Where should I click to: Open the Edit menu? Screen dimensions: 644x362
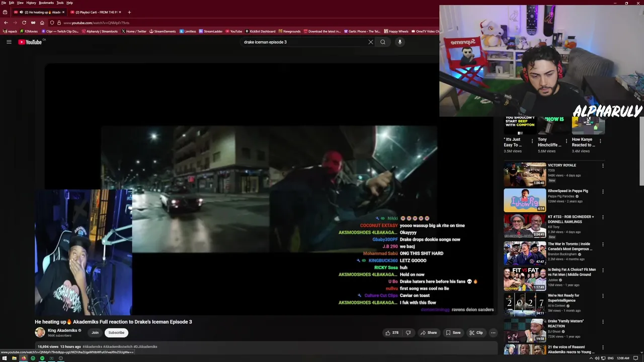(x=12, y=3)
